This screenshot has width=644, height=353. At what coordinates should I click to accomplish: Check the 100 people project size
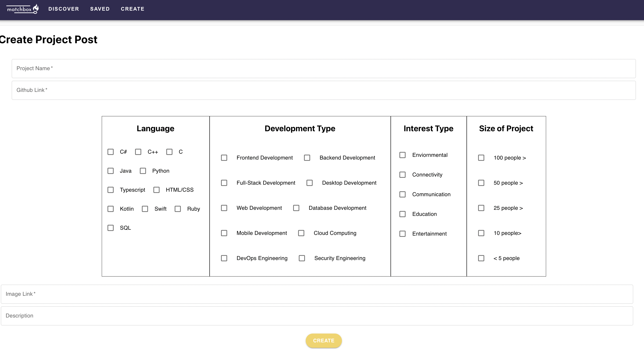(481, 158)
